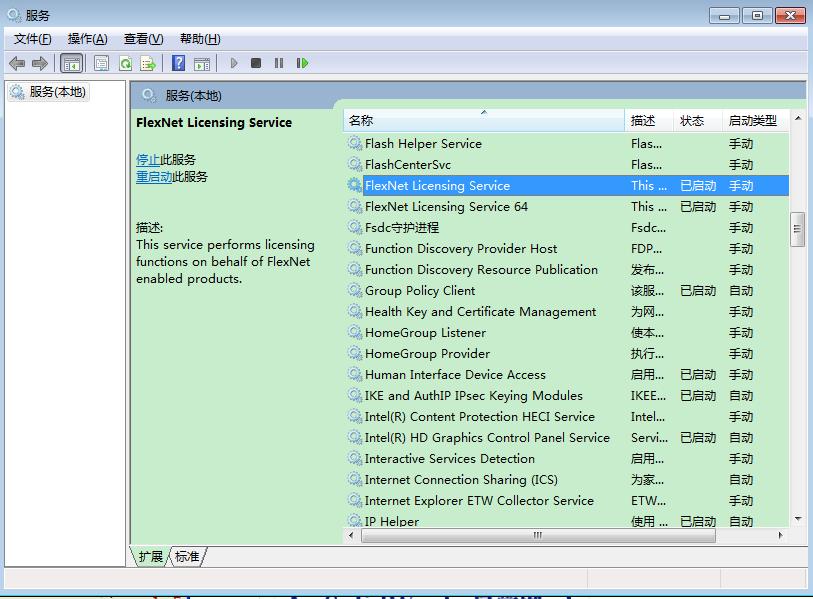This screenshot has height=599, width=813.
Task: Click the green Refresh toolbar icon
Action: point(125,63)
